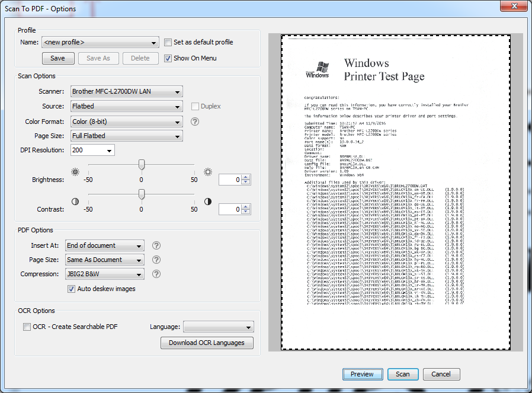Click the high contrast half-circle icon
Image resolution: width=532 pixels, height=393 pixels.
click(x=208, y=202)
